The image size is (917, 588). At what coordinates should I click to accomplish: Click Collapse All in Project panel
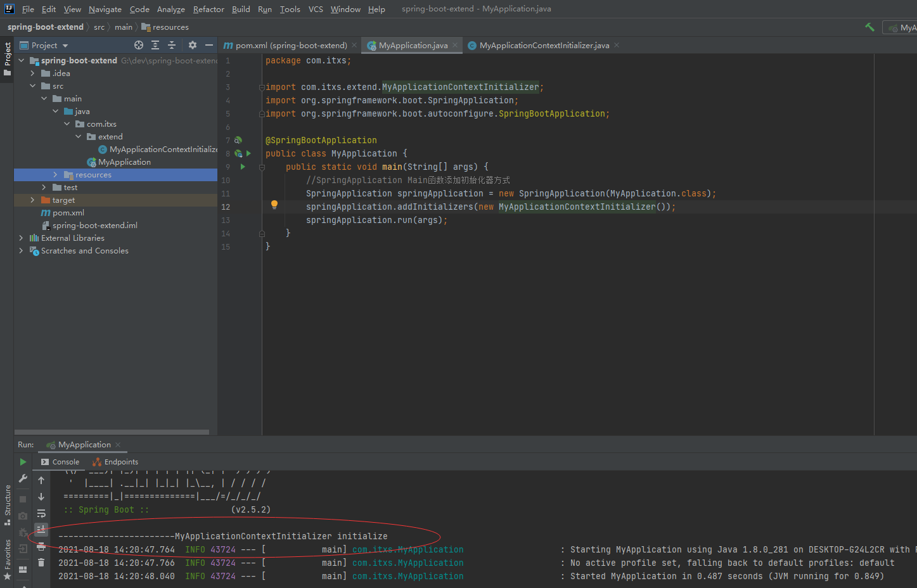(x=172, y=45)
